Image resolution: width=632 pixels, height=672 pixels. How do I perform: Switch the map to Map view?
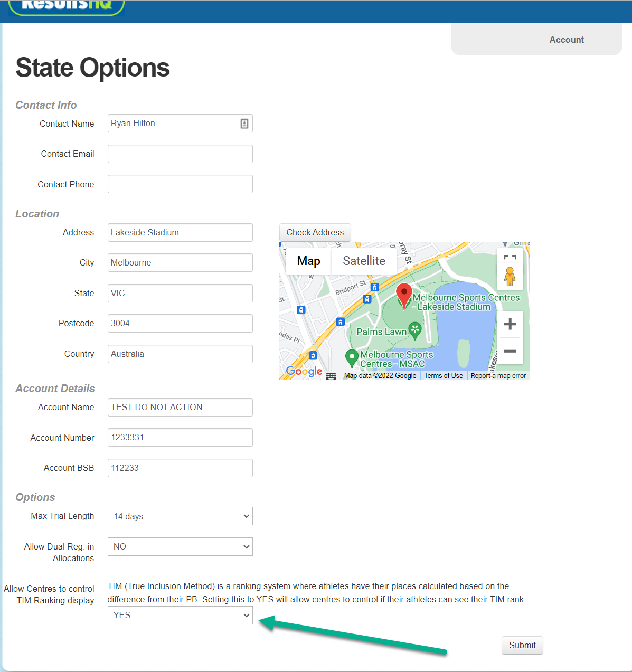pos(308,261)
